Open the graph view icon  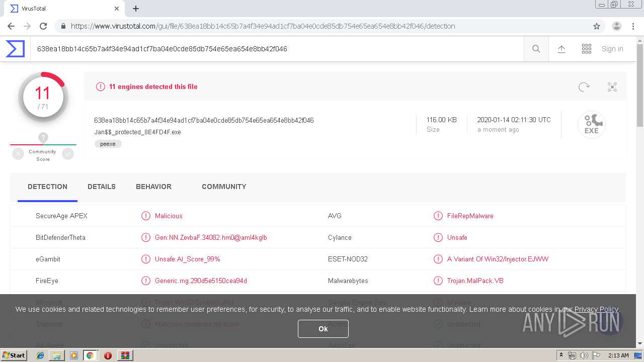point(612,87)
